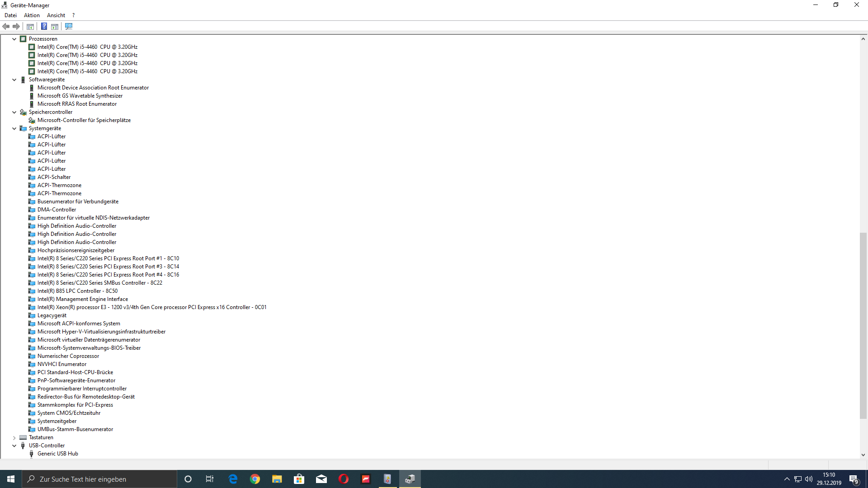This screenshot has height=488, width=868.
Task: Expand the Tastaturen category
Action: click(14, 438)
